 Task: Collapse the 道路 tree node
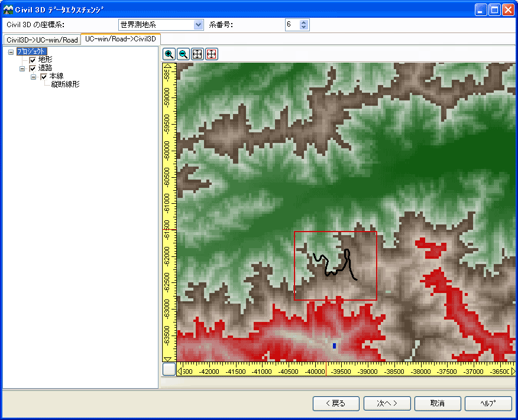pos(22,69)
